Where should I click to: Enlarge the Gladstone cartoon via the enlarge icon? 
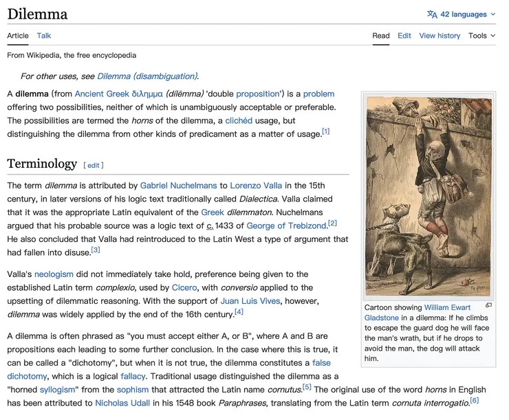488,305
